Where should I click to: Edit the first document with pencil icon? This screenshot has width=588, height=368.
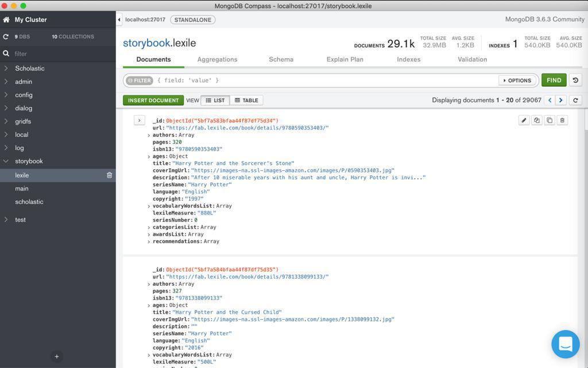point(524,120)
